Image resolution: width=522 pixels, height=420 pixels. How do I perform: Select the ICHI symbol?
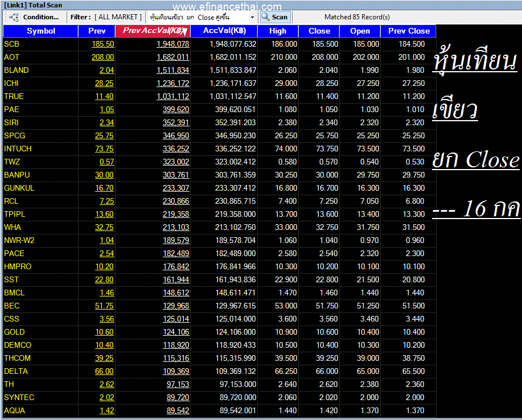(11, 83)
